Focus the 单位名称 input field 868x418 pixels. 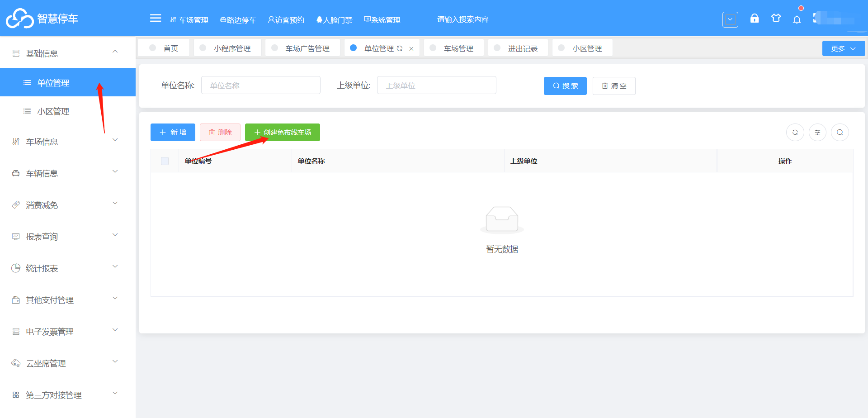(261, 85)
